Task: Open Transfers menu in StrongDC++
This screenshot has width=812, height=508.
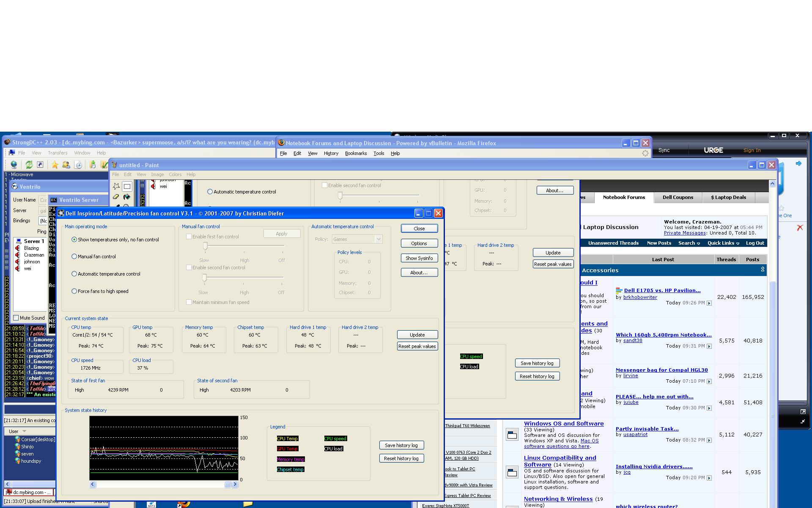Action: click(58, 153)
